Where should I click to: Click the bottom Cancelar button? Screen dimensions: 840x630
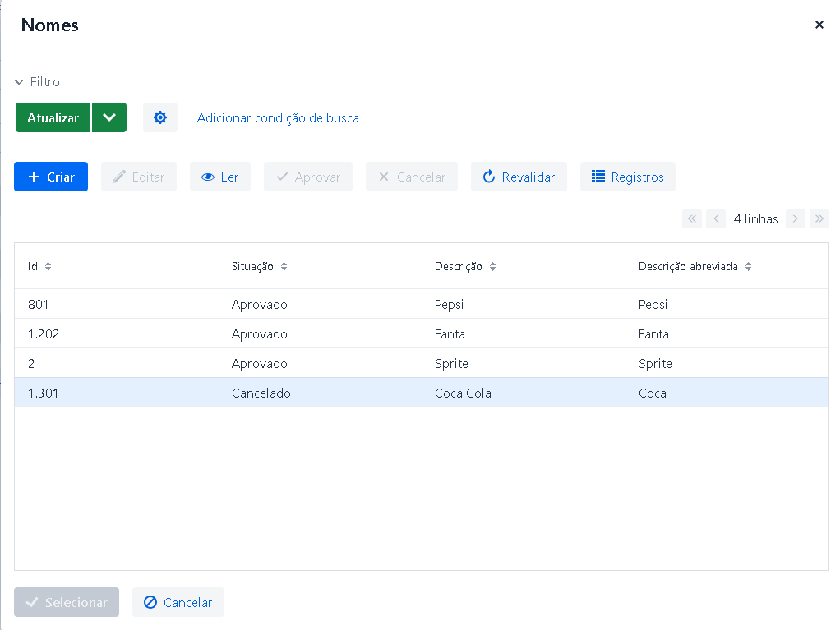tap(178, 602)
